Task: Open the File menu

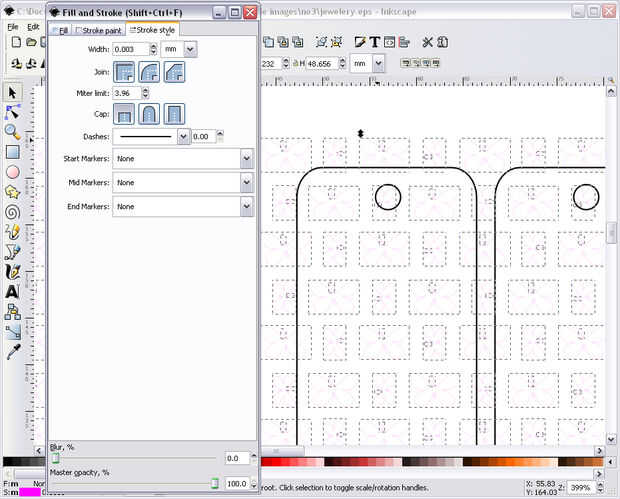Action: pyautogui.click(x=13, y=27)
